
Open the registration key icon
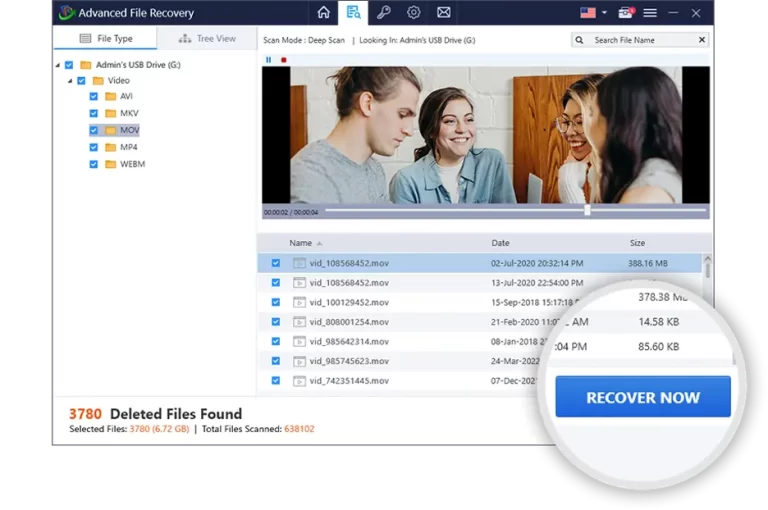point(384,12)
